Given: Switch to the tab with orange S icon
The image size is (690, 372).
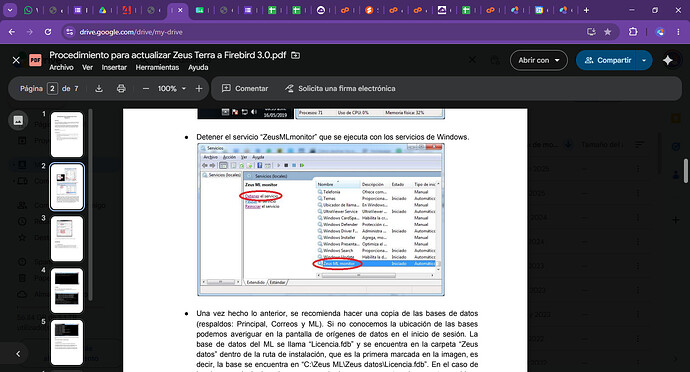Looking at the screenshot, I should point(369,10).
